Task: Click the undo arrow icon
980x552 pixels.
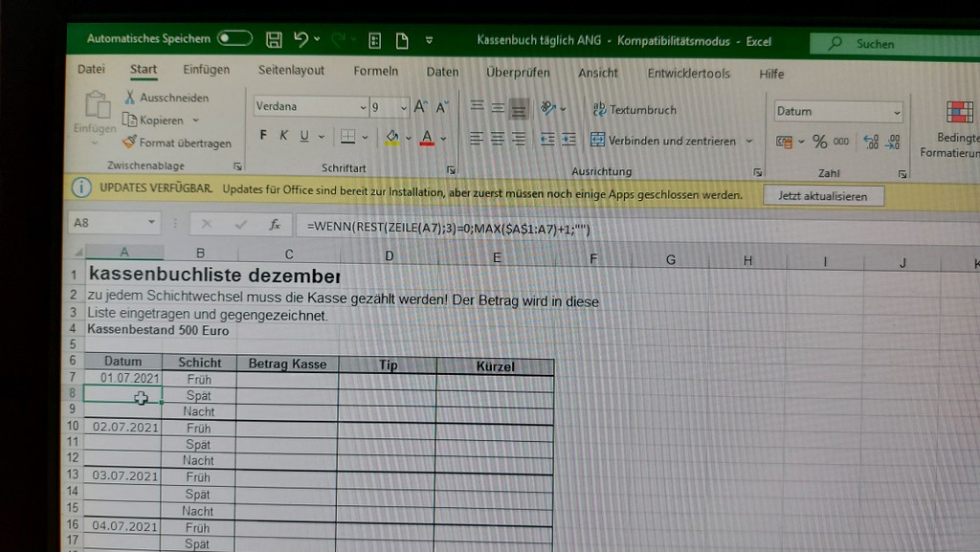Action: tap(301, 39)
